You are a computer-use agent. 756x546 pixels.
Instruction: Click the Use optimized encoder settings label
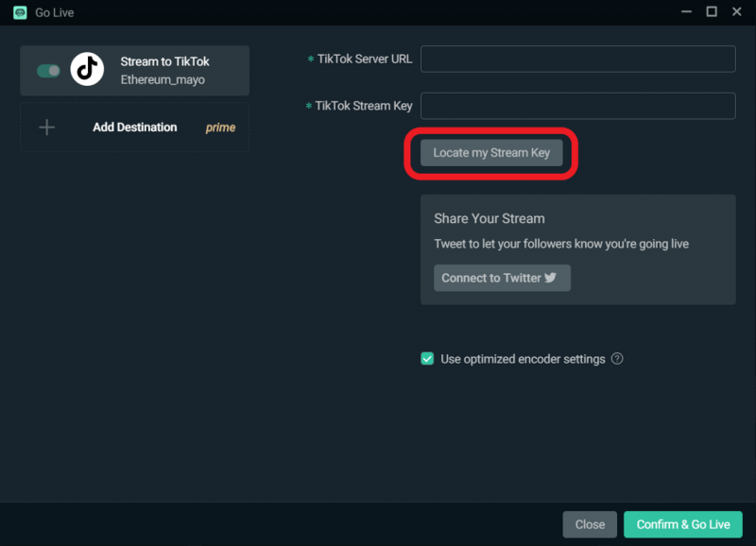[x=523, y=359]
